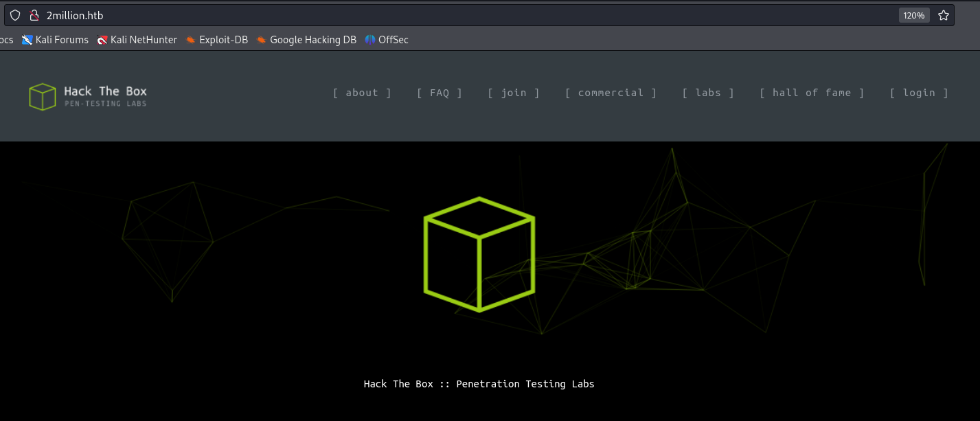Viewport: 980px width, 421px height.
Task: Click the Hack The Box header logo
Action: coord(88,96)
